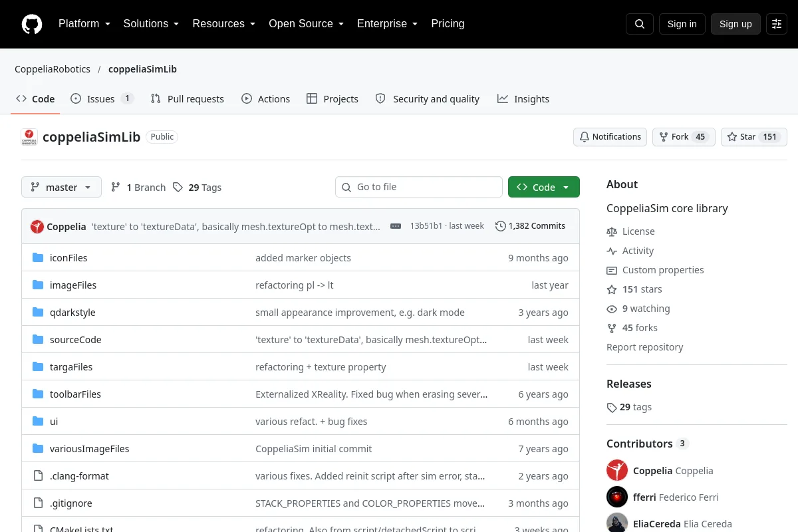Screen dimensions: 798x532
Task: Switch to the Projects tab
Action: click(332, 98)
